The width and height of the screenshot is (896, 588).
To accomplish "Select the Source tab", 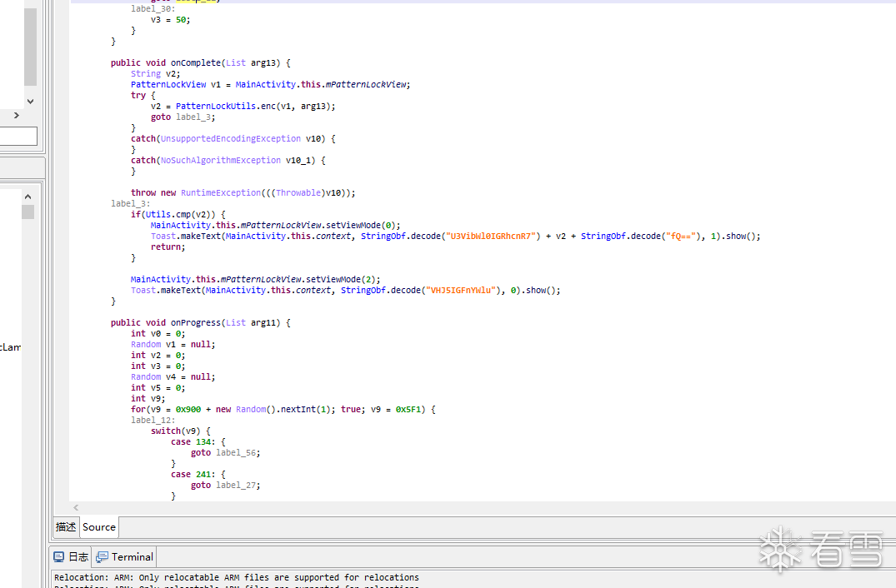I will coord(99,527).
